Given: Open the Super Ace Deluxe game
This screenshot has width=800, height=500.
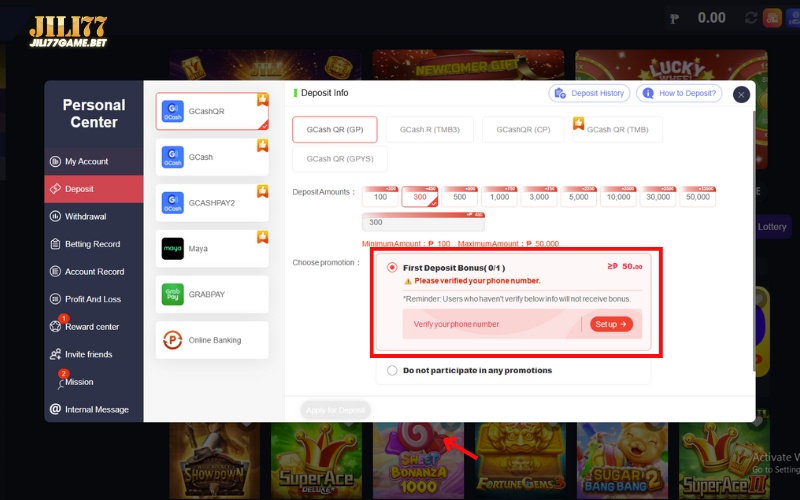Looking at the screenshot, I should 316,461.
